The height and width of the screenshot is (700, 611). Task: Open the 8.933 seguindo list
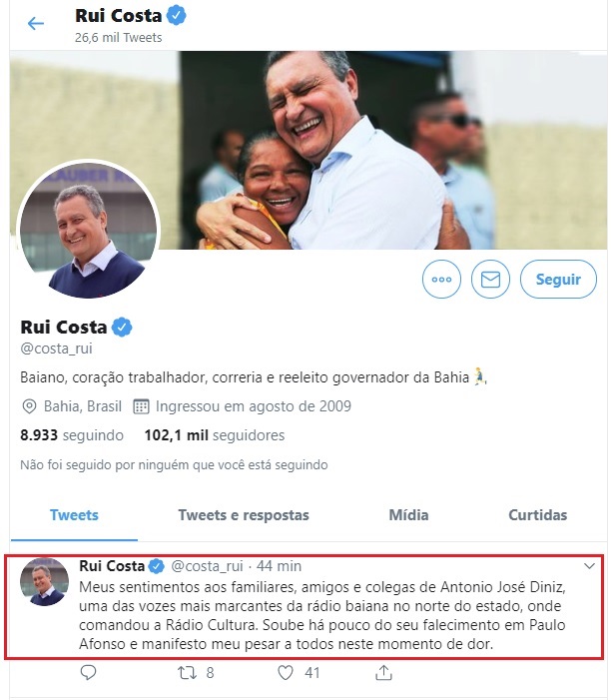[x=72, y=435]
